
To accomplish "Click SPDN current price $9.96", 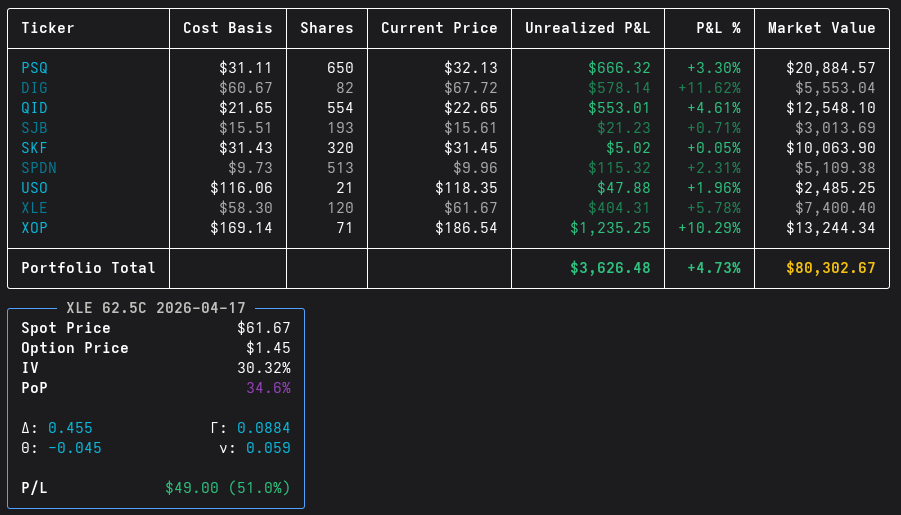I will click(475, 168).
